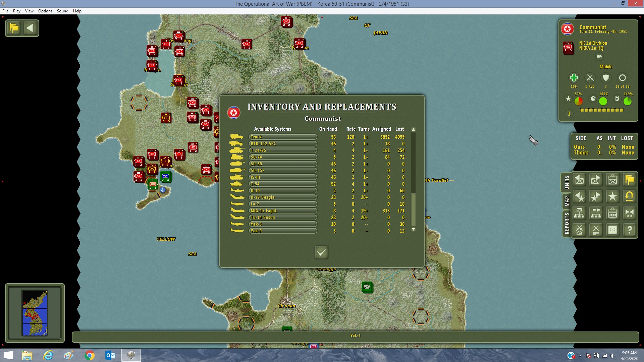
Task: Open the unit clipboard report icon
Action: 613,180
